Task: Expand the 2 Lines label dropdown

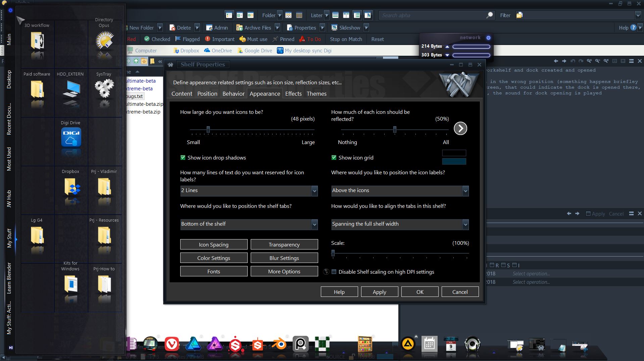Action: click(x=314, y=191)
